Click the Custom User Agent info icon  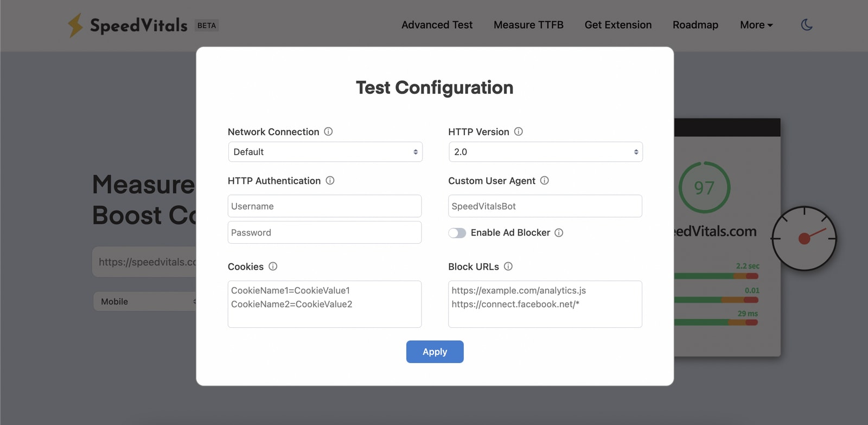(x=544, y=180)
